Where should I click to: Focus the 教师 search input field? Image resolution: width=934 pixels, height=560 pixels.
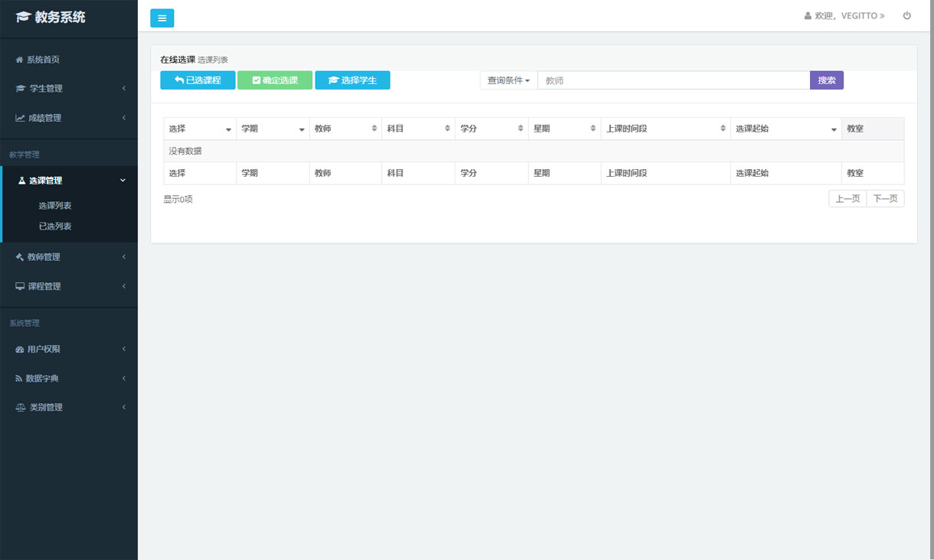tap(673, 80)
